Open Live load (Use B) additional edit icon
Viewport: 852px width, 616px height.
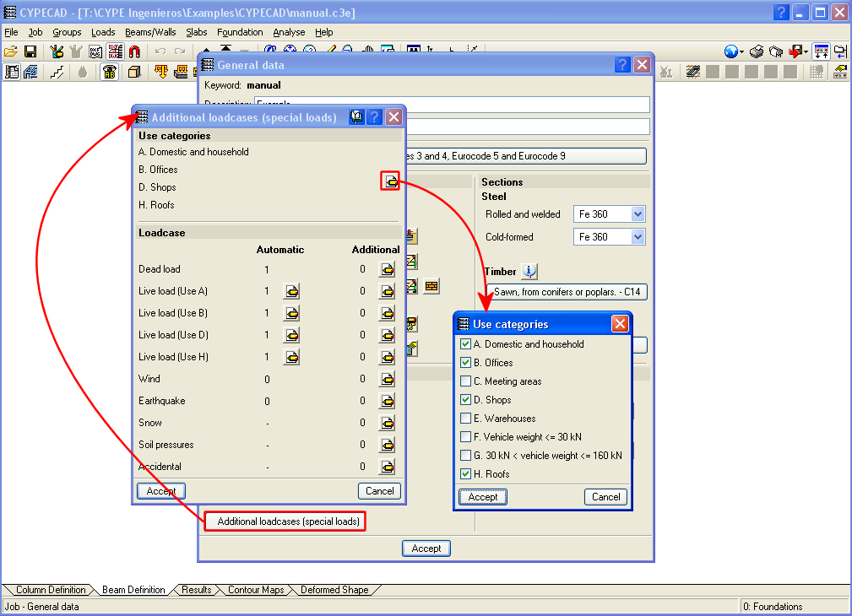point(387,313)
